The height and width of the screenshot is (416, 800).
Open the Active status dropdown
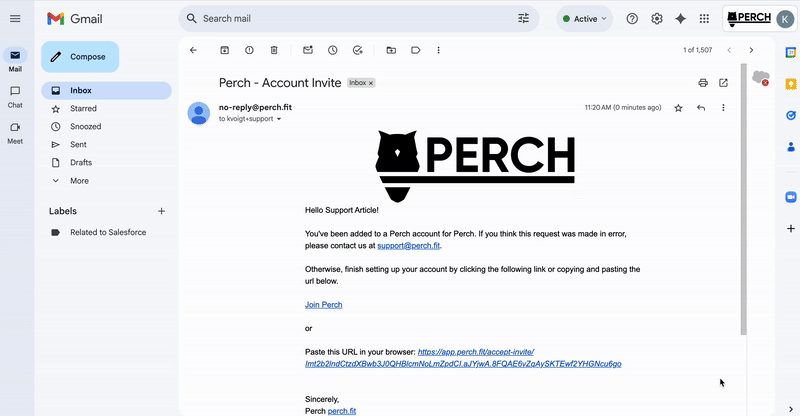point(584,19)
